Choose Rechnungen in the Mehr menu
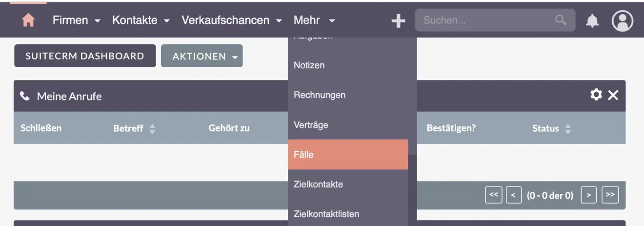The width and height of the screenshot is (644, 226). click(320, 95)
